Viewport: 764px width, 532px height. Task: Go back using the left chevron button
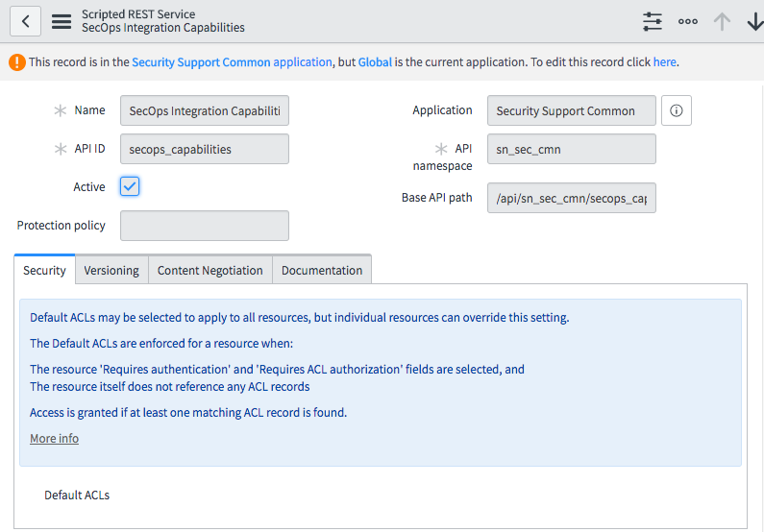point(25,21)
